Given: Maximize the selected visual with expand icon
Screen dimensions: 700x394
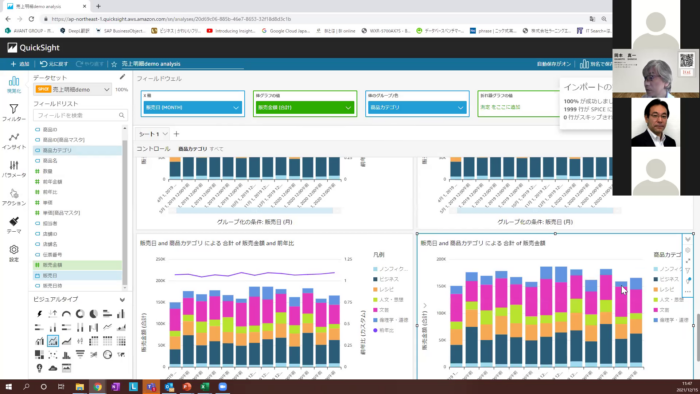Looking at the screenshot, I should (688, 261).
